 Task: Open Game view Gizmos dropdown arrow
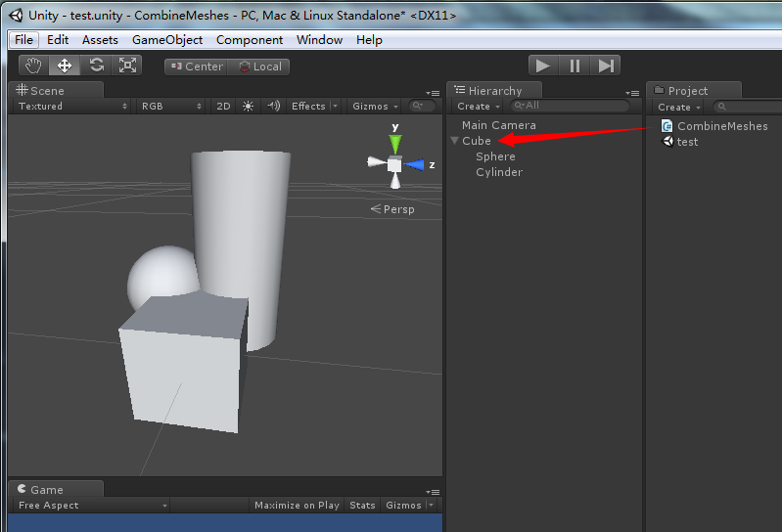(432, 505)
